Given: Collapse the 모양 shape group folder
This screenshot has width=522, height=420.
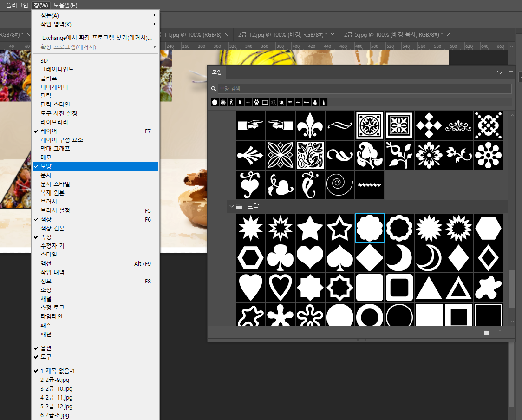Looking at the screenshot, I should tap(232, 206).
